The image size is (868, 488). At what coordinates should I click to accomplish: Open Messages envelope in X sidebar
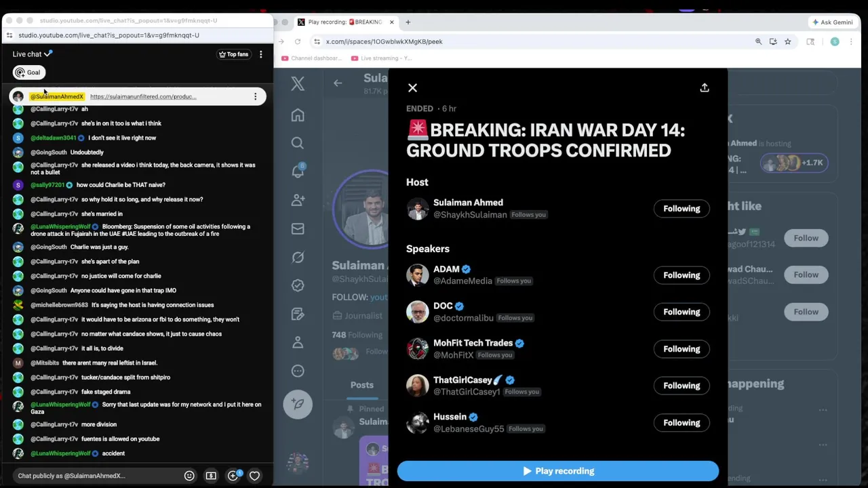point(298,229)
